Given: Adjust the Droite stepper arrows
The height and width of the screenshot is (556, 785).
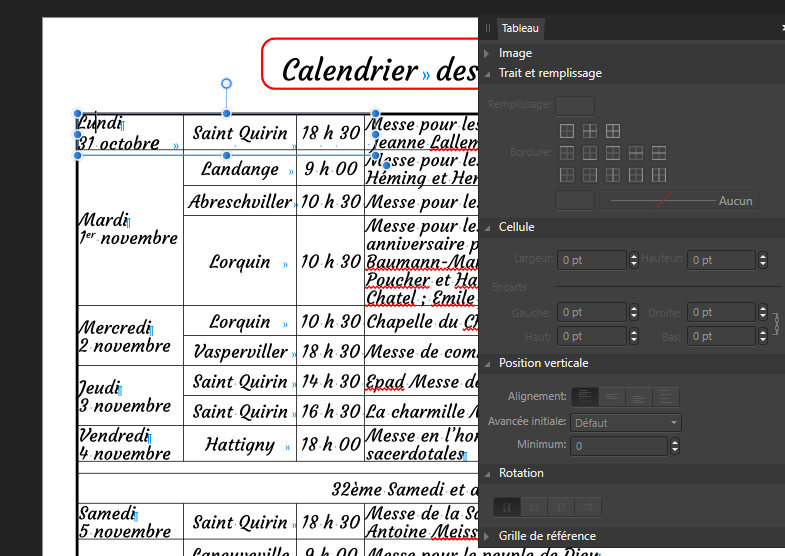Looking at the screenshot, I should coord(762,312).
